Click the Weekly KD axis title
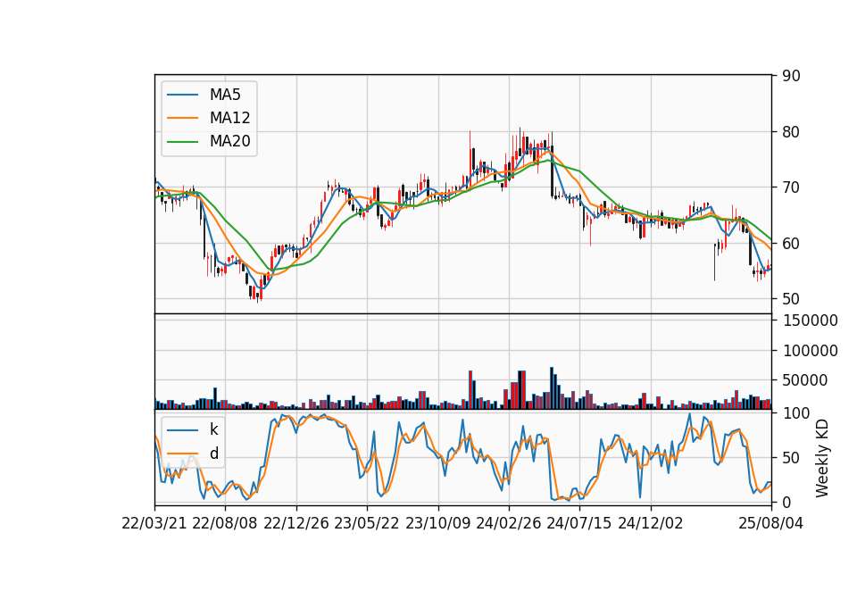 pos(822,458)
